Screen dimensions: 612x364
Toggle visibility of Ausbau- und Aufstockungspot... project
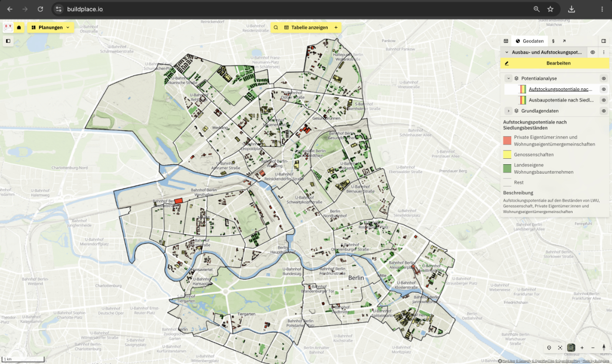point(593,52)
